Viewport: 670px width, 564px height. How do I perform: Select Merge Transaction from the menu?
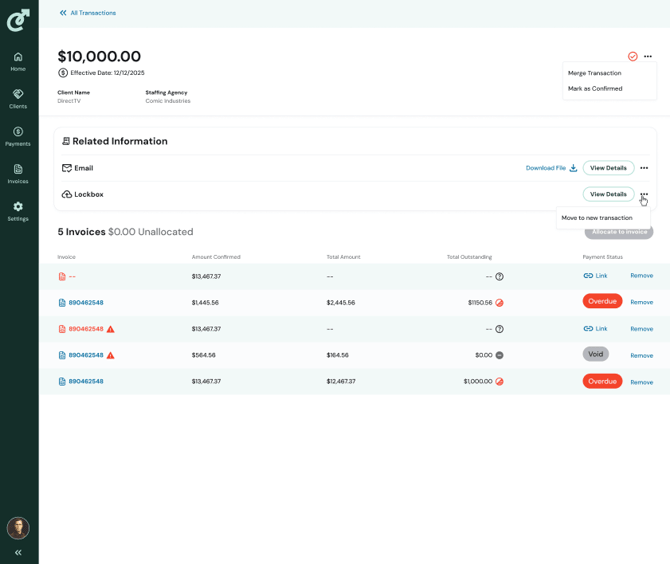[x=594, y=73]
